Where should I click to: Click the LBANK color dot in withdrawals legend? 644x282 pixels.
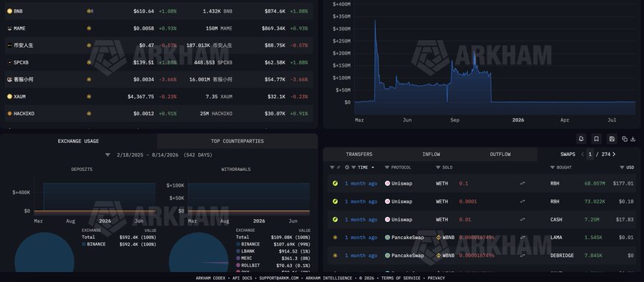point(238,251)
